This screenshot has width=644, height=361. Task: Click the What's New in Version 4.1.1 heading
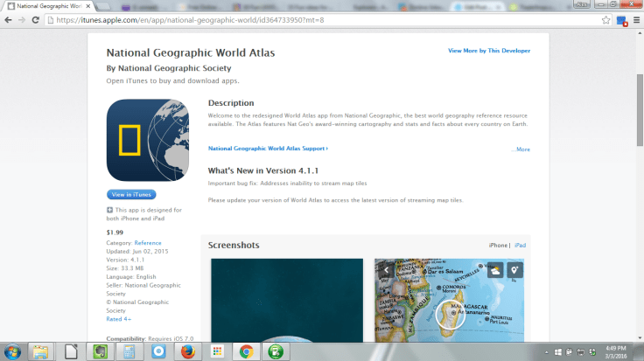pyautogui.click(x=263, y=170)
